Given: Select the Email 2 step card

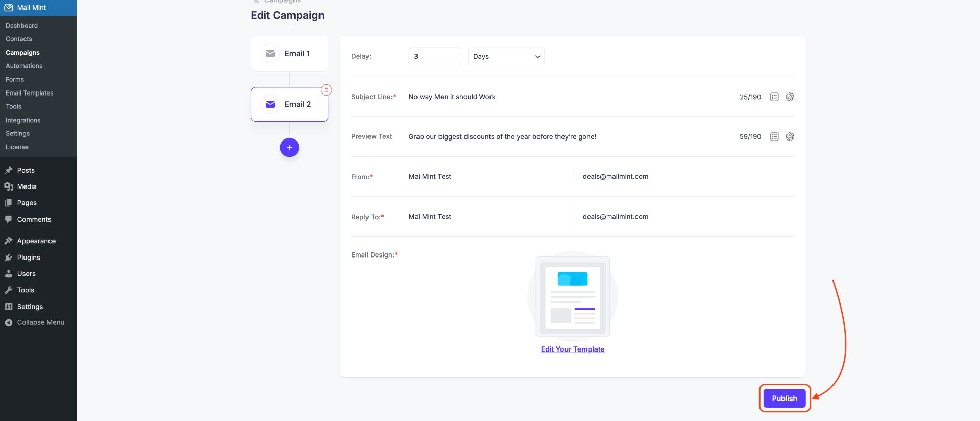Looking at the screenshot, I should coord(289,104).
